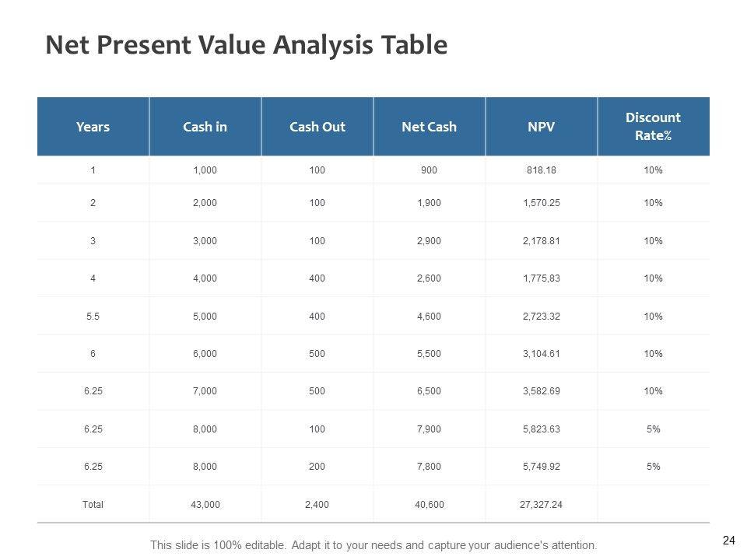The width and height of the screenshot is (747, 560).
Task: Select the NPV cell showing 818.18
Action: (x=541, y=169)
